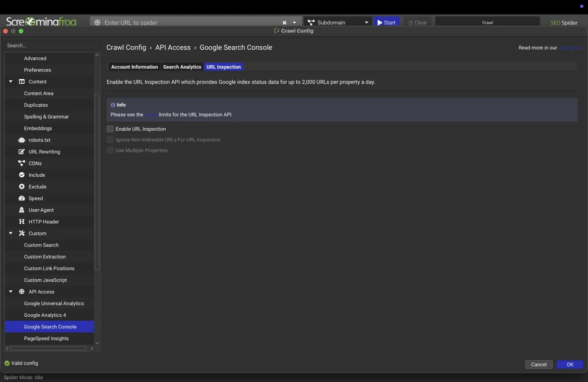Open Custom Search settings
Viewport: 588px width, 382px height.
[x=41, y=245]
